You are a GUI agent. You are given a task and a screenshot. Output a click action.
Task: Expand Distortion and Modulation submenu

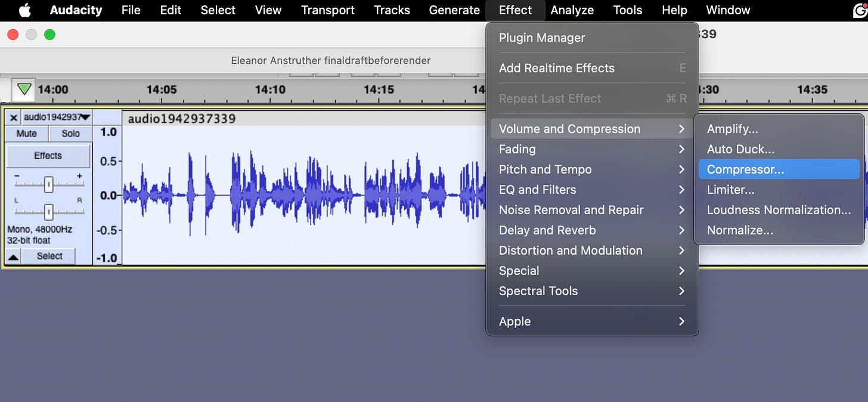[x=592, y=251]
